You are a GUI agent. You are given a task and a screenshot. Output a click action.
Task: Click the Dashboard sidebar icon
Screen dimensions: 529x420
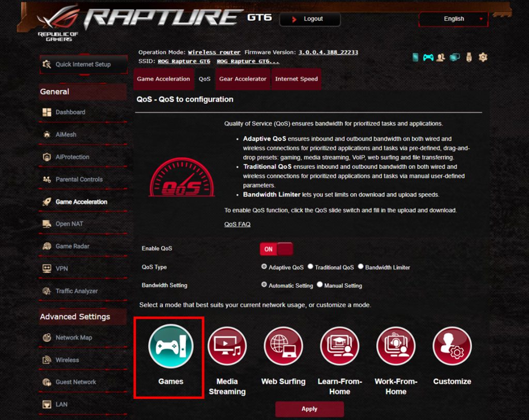click(47, 112)
